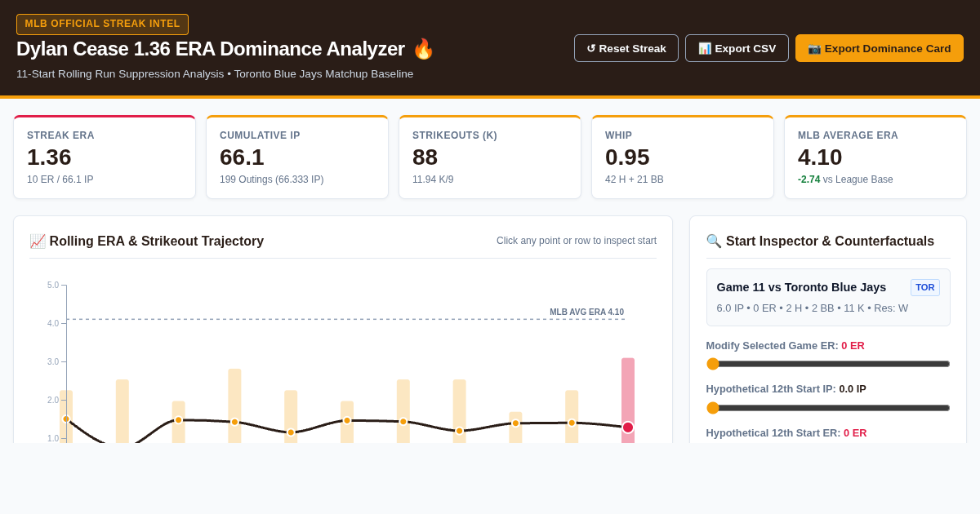Adjust the Modify Selected Game ER slider

[x=828, y=364]
